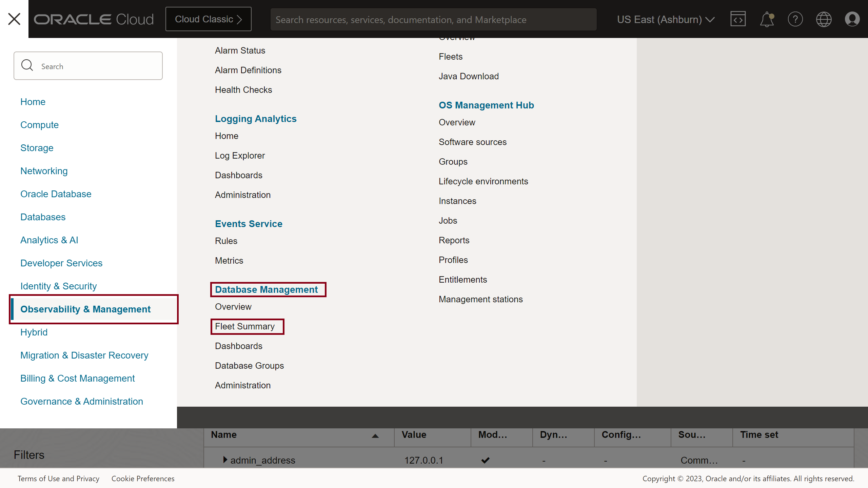Screen dimensions: 868x488
Task: Open the Cloud Shell code editor icon
Action: click(738, 19)
